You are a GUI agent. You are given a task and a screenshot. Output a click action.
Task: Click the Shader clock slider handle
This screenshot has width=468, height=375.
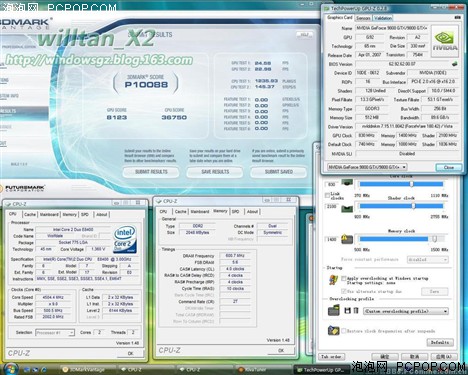(413, 206)
